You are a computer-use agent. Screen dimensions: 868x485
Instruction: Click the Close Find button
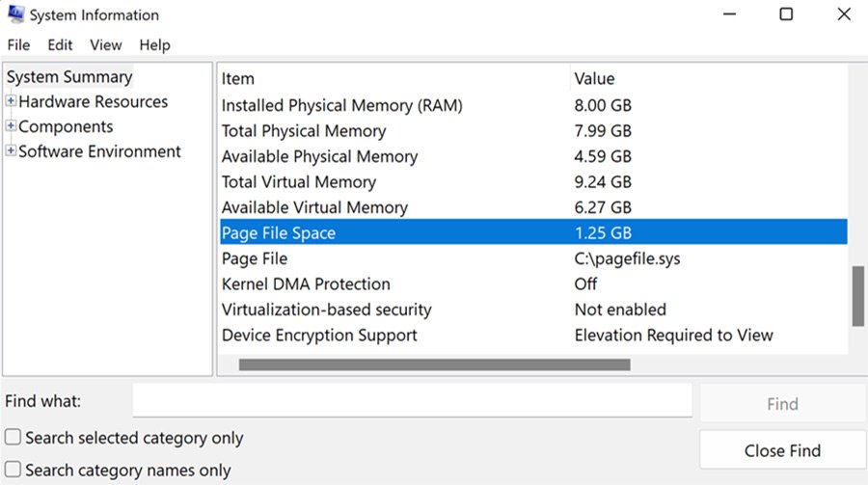pyautogui.click(x=782, y=450)
